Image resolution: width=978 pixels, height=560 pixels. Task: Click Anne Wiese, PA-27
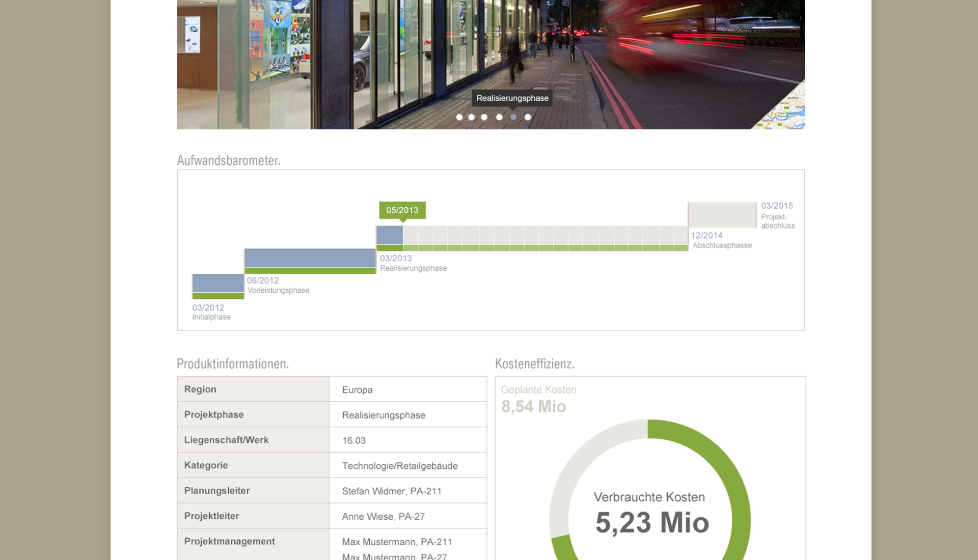click(x=383, y=517)
